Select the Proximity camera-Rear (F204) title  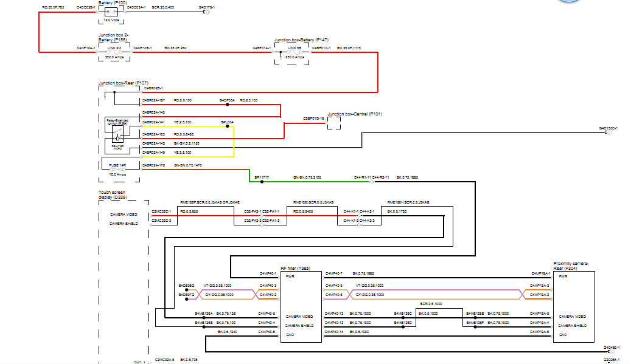[571, 266]
